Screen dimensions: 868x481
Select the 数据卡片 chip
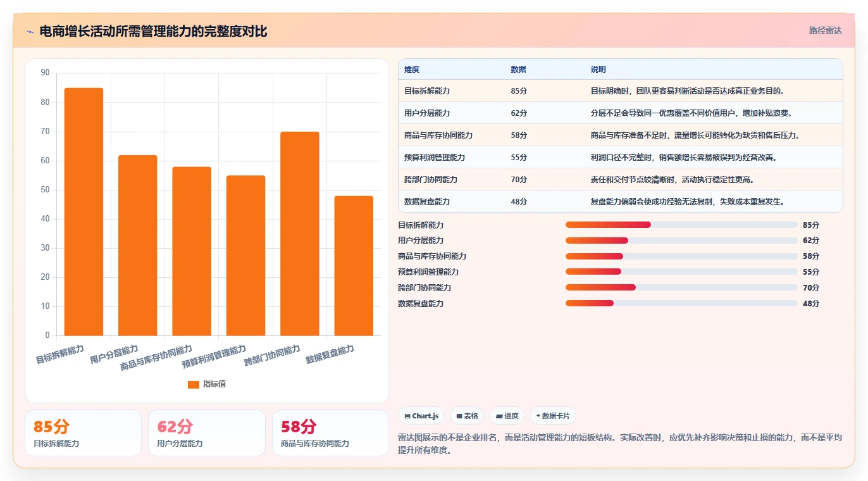[553, 416]
